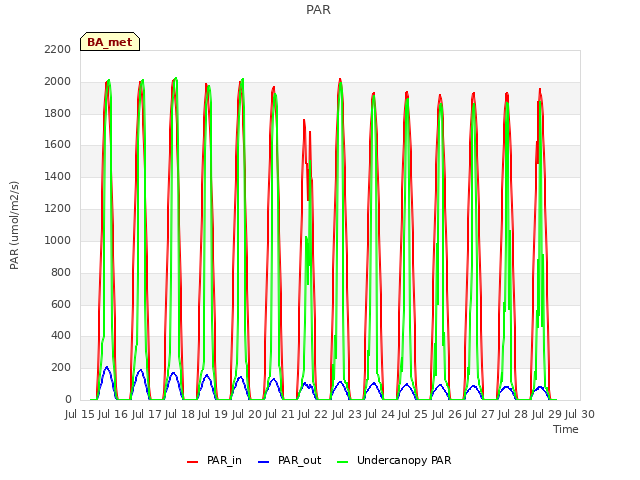Click the 600 y-axis tick label
Image resolution: width=640 pixels, height=480 pixels.
coord(61,304)
